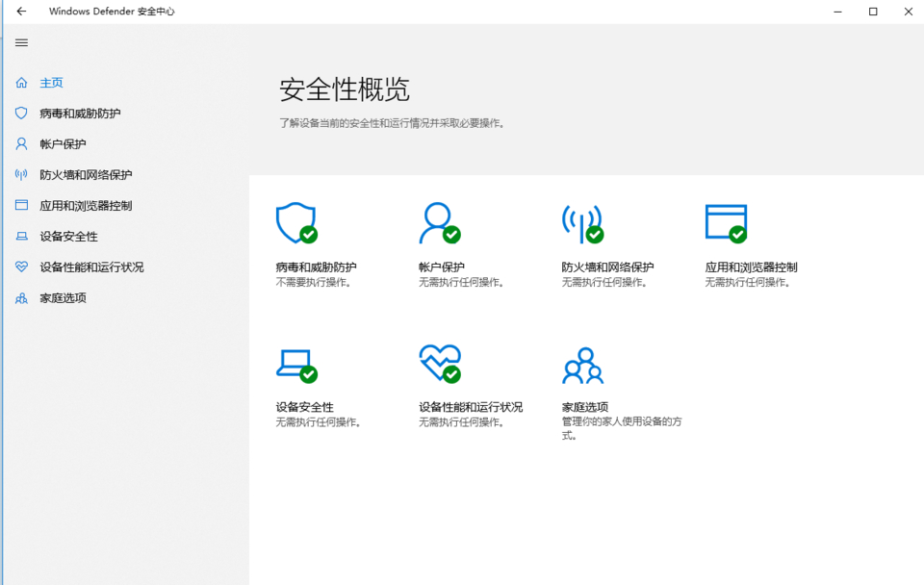Viewport: 924px width, 585px height.
Task: Click 无需执行任何操作 under 帐户保护 tile
Action: (462, 282)
